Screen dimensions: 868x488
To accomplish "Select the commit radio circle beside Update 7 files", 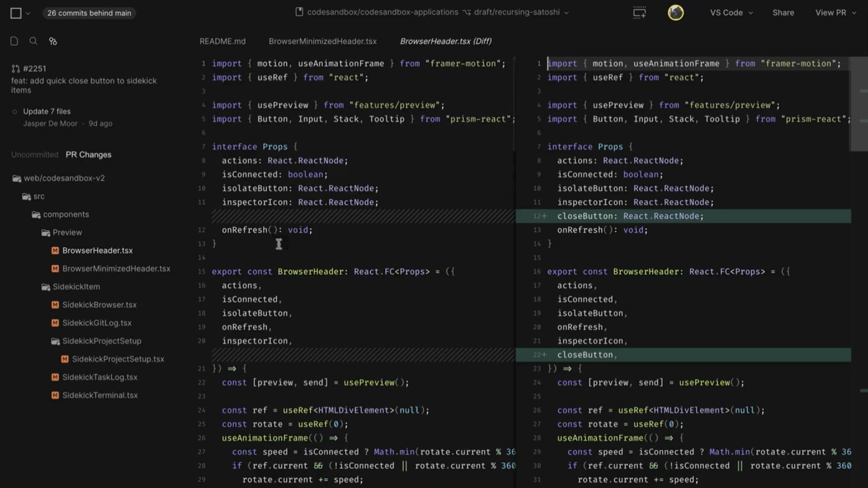I will coord(15,111).
